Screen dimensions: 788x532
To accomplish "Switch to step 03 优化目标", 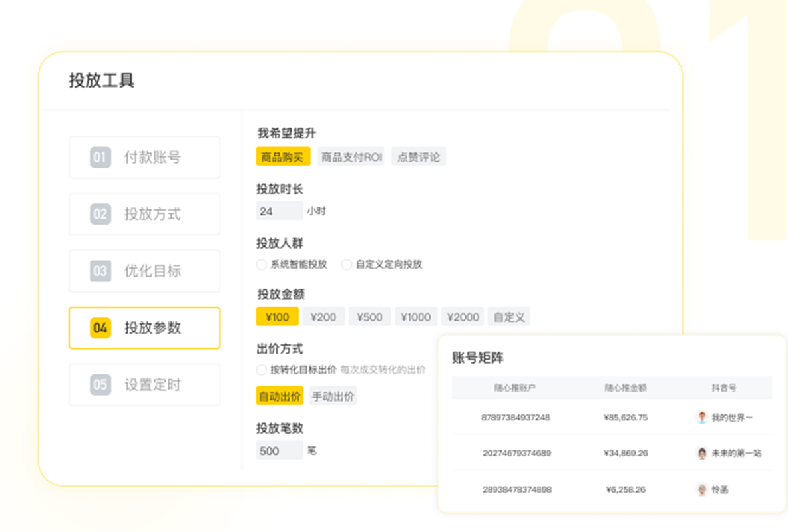I will [x=144, y=271].
